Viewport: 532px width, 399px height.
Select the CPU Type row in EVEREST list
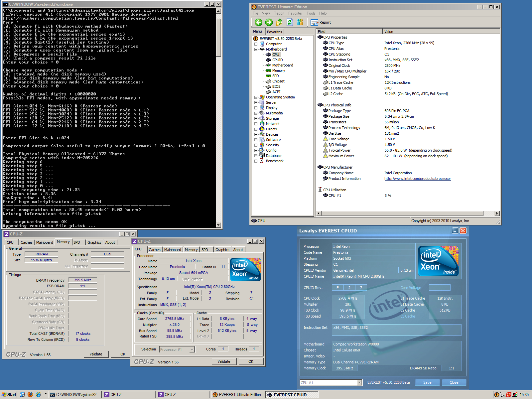click(x=408, y=43)
